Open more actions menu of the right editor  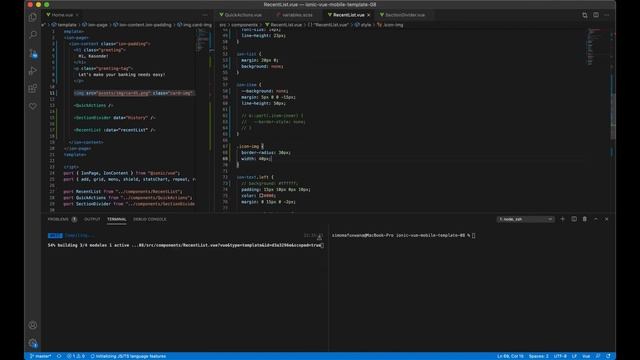(x=607, y=15)
